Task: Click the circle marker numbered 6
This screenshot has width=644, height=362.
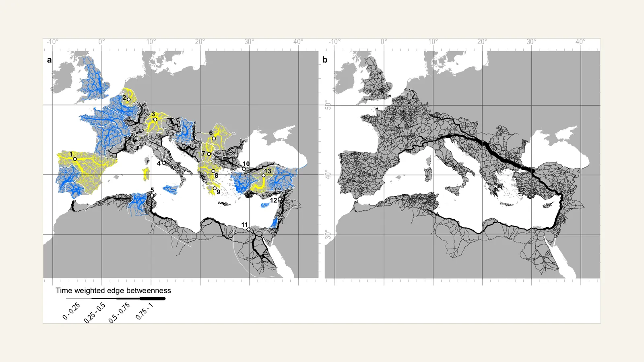Action: point(214,138)
